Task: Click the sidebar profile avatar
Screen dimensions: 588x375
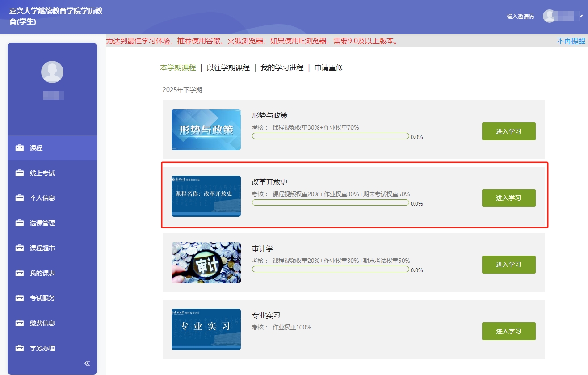Action: (52, 72)
